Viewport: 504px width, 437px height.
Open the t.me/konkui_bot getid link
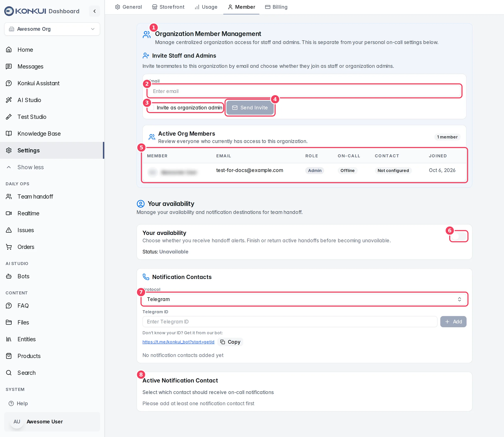tap(178, 342)
